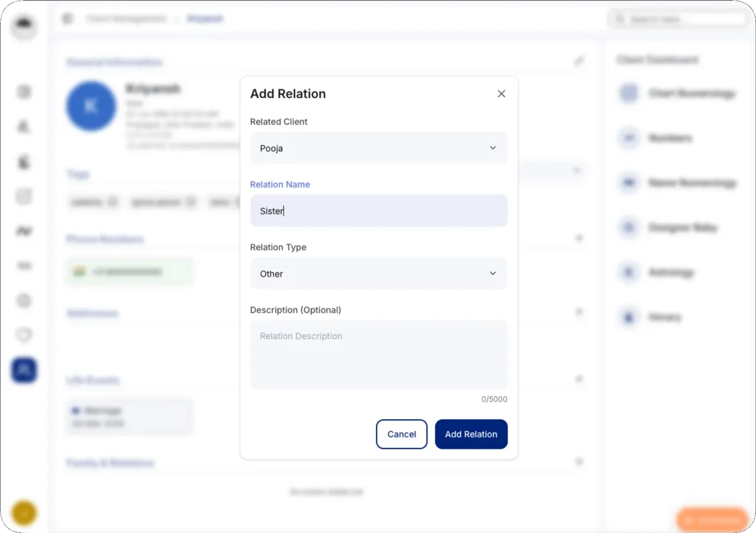The width and height of the screenshot is (756, 533).
Task: Open Horary in the Client Dashboard
Action: (650, 317)
